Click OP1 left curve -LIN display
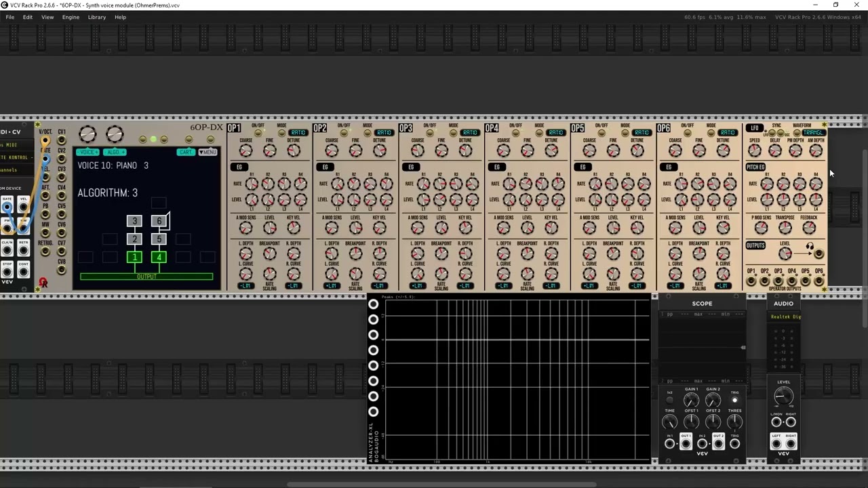 pyautogui.click(x=245, y=286)
